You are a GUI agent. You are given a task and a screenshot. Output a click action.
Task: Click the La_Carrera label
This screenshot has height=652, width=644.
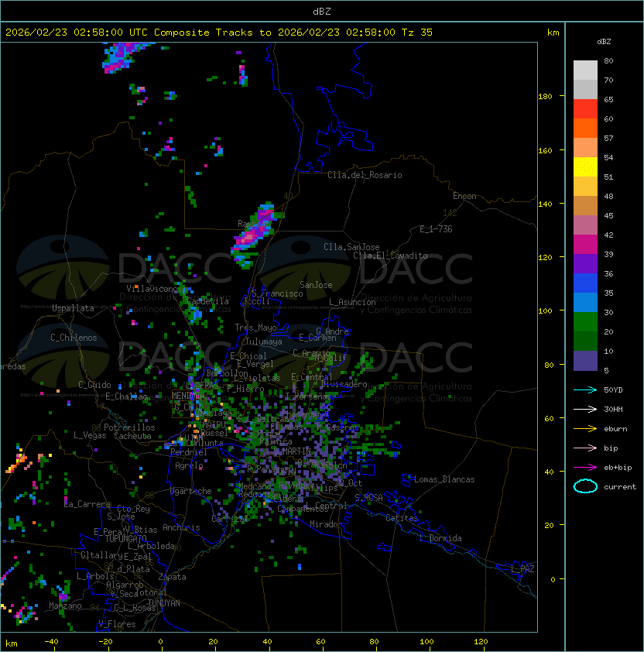pyautogui.click(x=87, y=504)
